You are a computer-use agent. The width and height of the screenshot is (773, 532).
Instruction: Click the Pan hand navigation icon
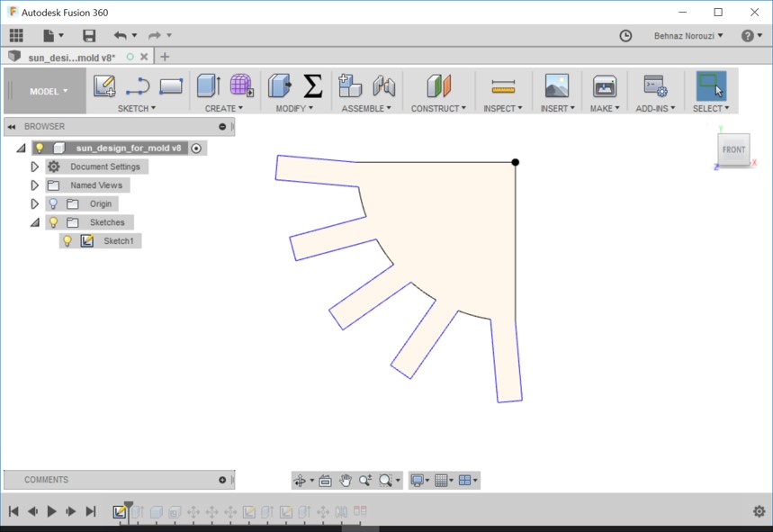[346, 480]
